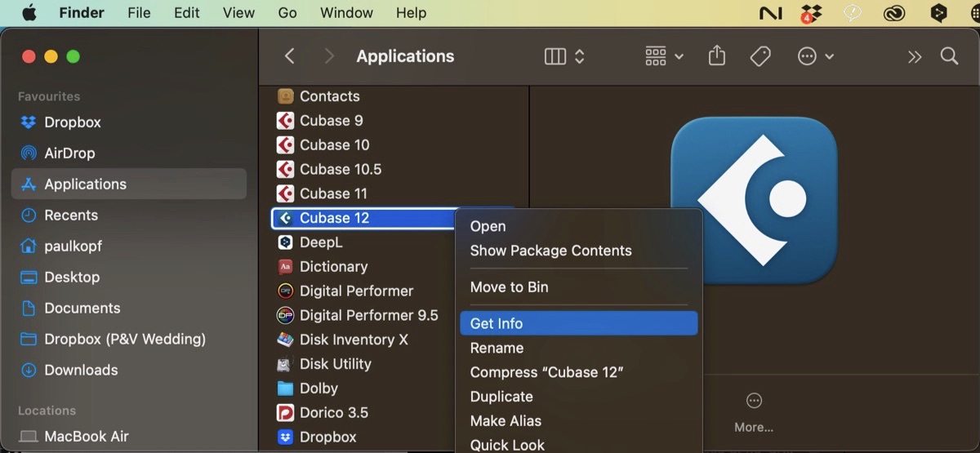The height and width of the screenshot is (453, 980).
Task: Open Dropbox (P&V Wedding) folder
Action: tap(129, 340)
